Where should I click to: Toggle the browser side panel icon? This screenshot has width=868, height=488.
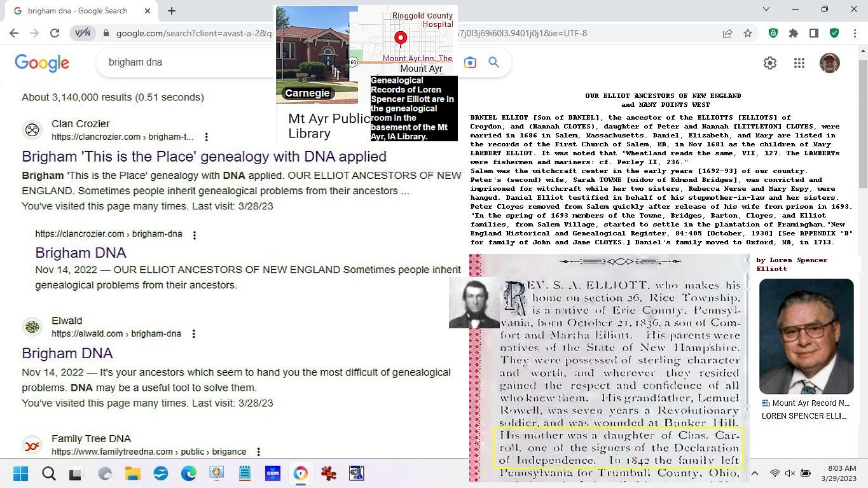(x=813, y=33)
